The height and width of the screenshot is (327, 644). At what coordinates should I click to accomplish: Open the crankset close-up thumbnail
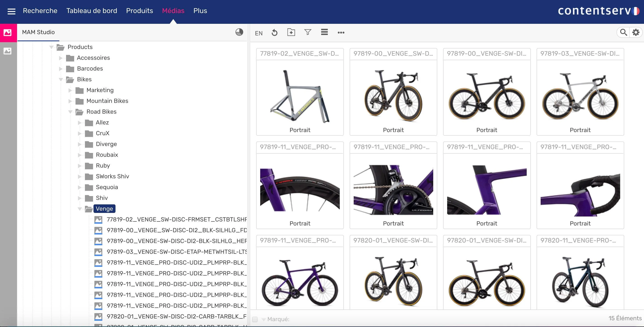pyautogui.click(x=393, y=190)
